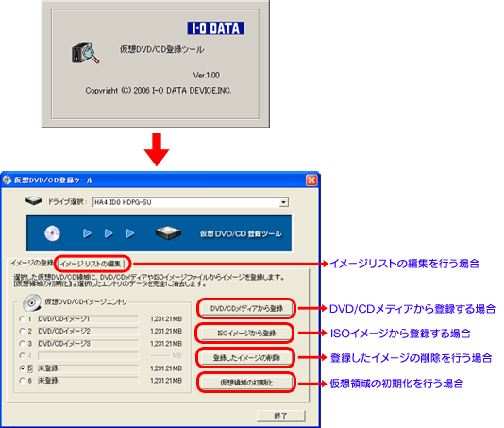Screen dimensions: 504x428
Task: Click the hard disk icon in blue banner
Action: point(168,232)
